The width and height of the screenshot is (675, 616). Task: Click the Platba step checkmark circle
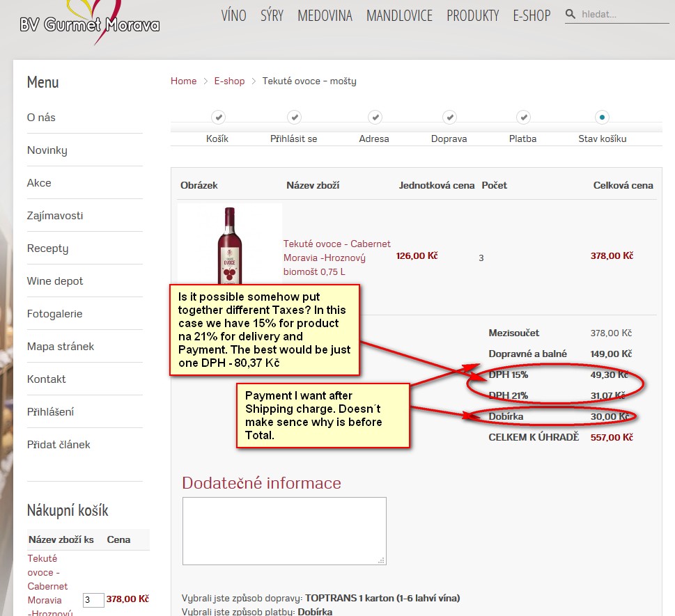[523, 117]
